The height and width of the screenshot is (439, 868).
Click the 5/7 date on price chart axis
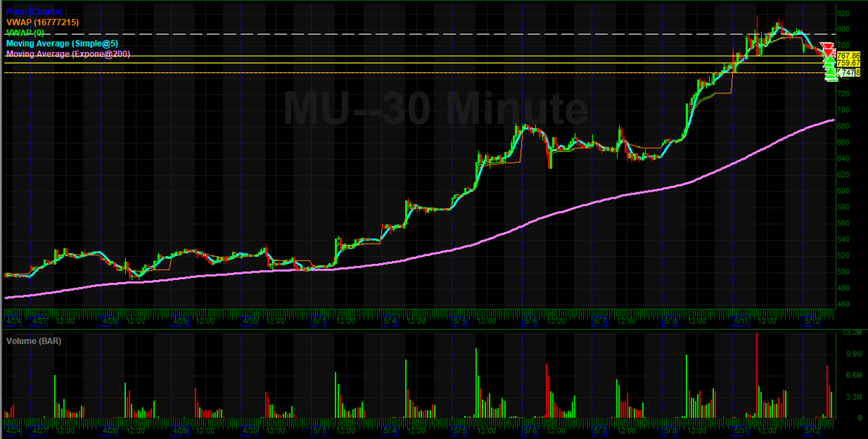[x=600, y=320]
